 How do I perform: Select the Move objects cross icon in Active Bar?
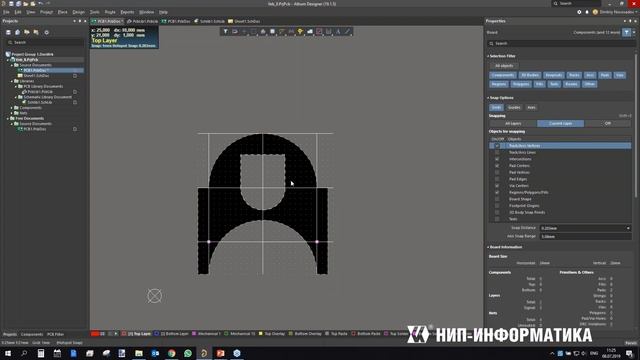(244, 31)
